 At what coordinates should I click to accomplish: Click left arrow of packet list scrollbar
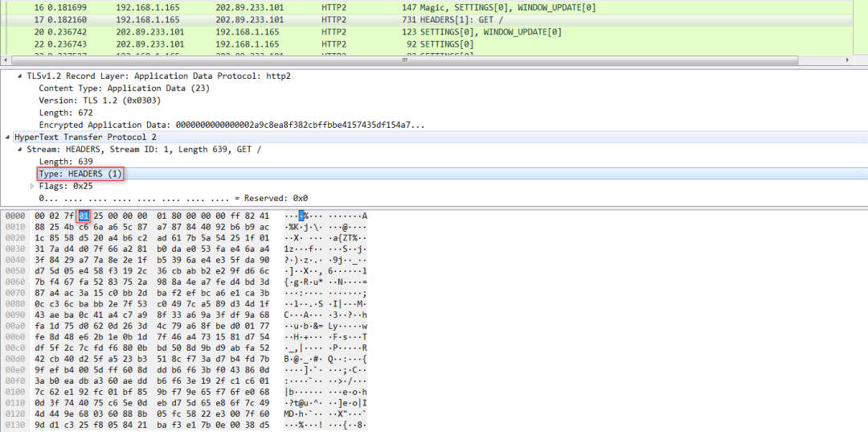pos(6,60)
